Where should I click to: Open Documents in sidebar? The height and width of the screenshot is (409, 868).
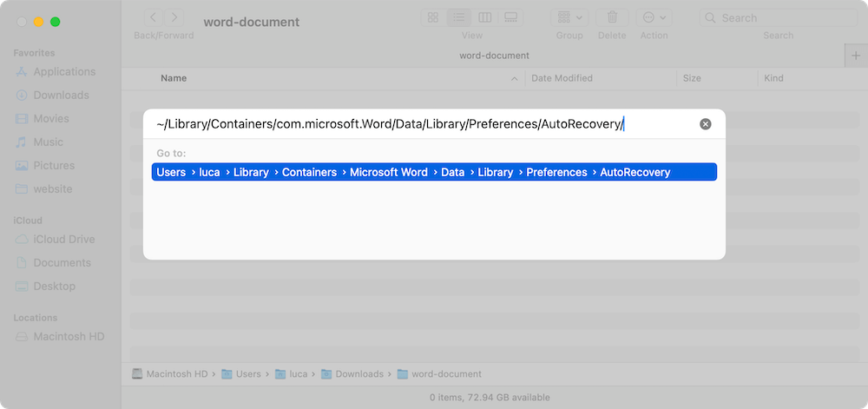point(62,263)
